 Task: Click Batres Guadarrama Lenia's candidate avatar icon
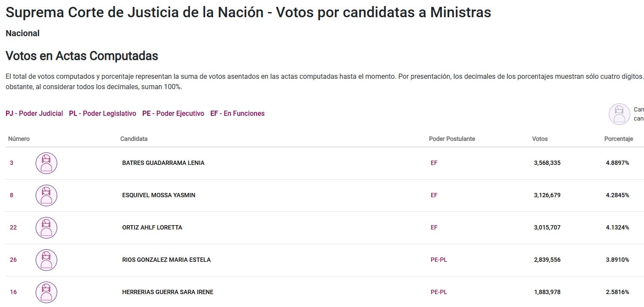tap(46, 163)
